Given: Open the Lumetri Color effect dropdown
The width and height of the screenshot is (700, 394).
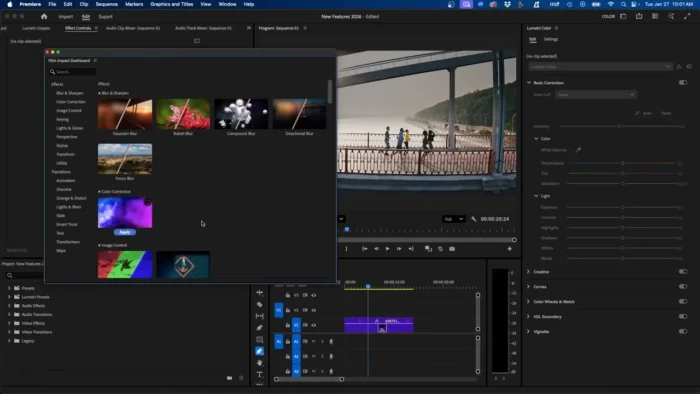Looking at the screenshot, I should 600,66.
